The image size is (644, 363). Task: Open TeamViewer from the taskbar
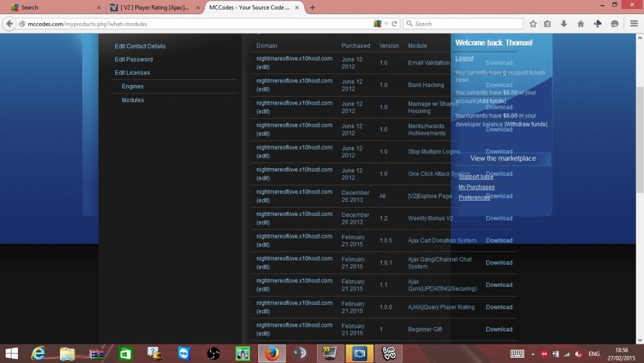point(185,353)
